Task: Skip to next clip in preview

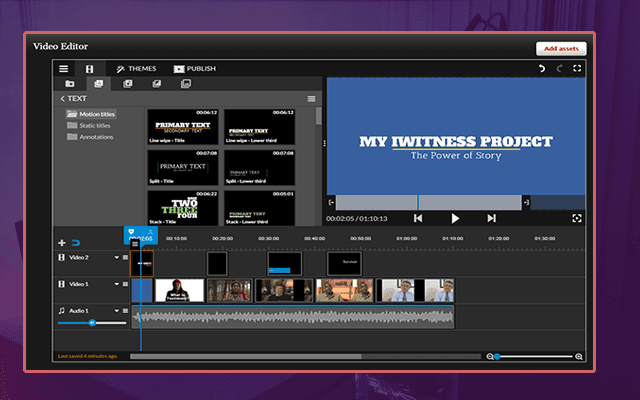Action: click(491, 218)
